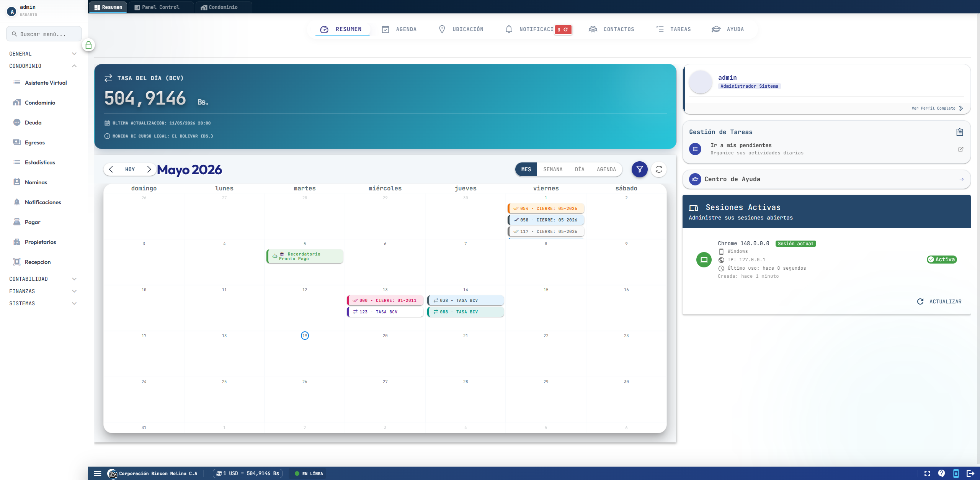Toggle fullscreen icon in bottom bar
The width and height of the screenshot is (980, 480).
pos(927,473)
